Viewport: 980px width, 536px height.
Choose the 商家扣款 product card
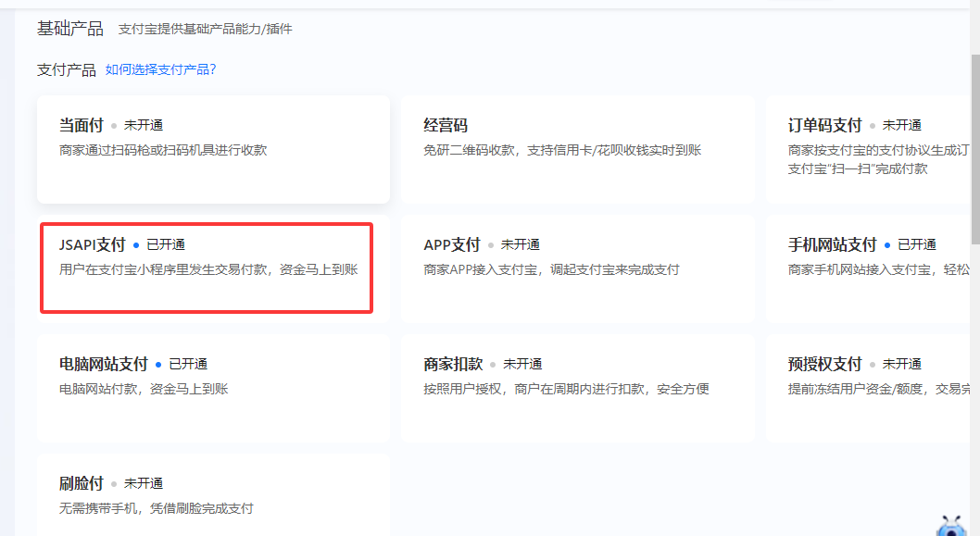pos(577,388)
